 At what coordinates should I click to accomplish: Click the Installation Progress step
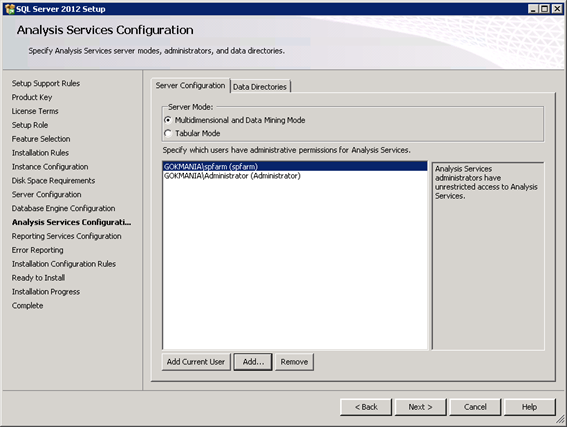pyautogui.click(x=46, y=292)
